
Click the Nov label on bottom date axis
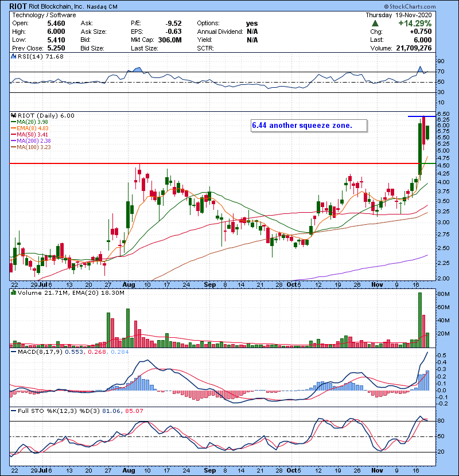pos(377,470)
